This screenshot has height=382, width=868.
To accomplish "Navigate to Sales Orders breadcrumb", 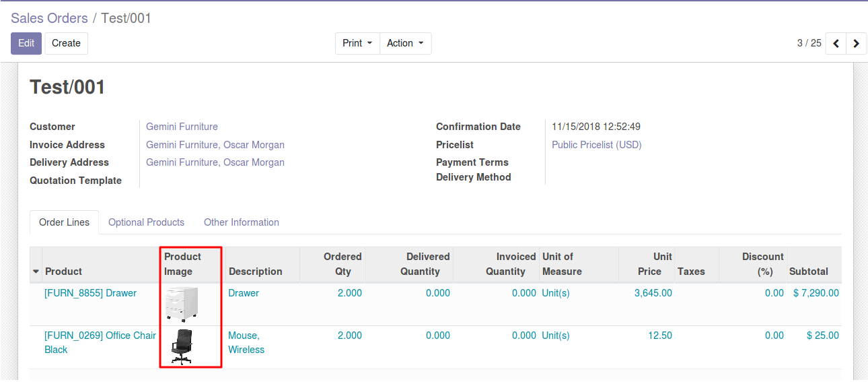I will [49, 18].
